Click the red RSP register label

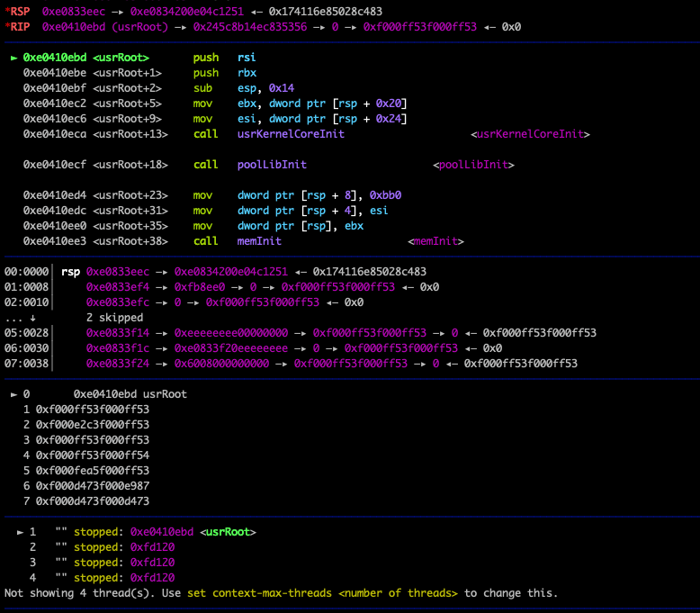coord(19,12)
